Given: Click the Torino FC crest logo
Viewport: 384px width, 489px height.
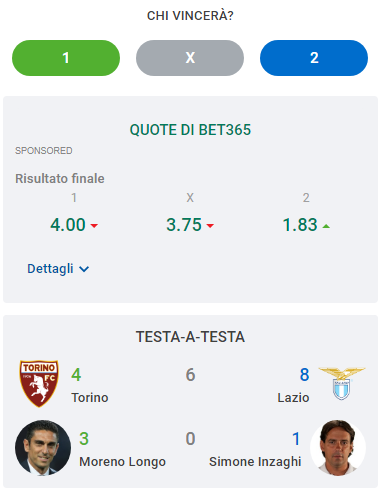Looking at the screenshot, I should click(x=39, y=383).
